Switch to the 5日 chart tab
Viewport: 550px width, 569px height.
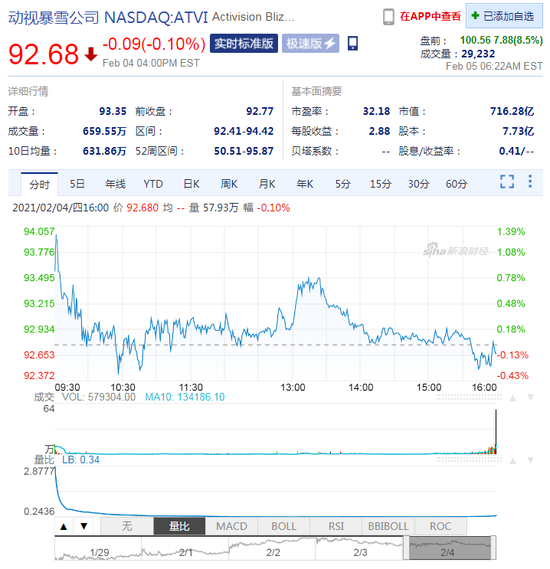coord(77,184)
